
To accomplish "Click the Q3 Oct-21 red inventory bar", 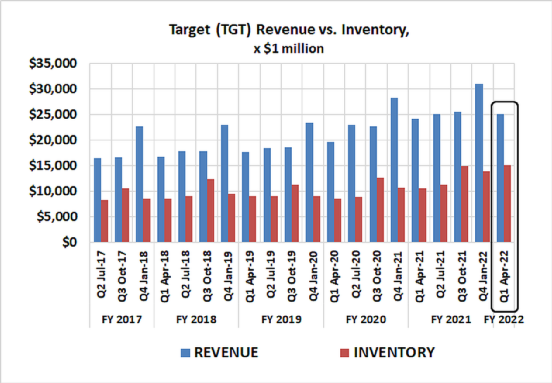I will point(465,204).
